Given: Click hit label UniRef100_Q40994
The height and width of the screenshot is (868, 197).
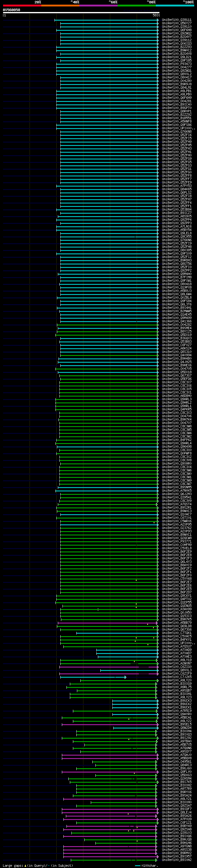Looking at the screenshot, I should [x=176, y=355].
